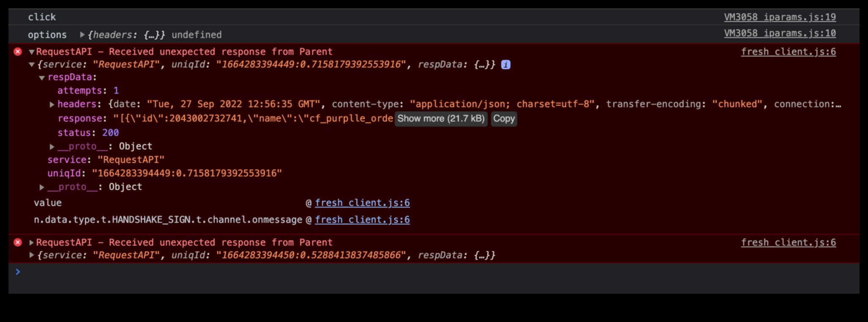Collapse the respData node

pyautogui.click(x=42, y=78)
